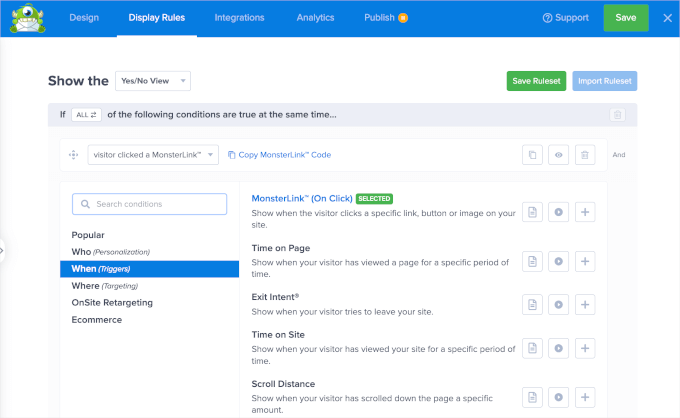This screenshot has height=418, width=680.
Task: Select Where (Targeting) category
Action: pos(105,286)
